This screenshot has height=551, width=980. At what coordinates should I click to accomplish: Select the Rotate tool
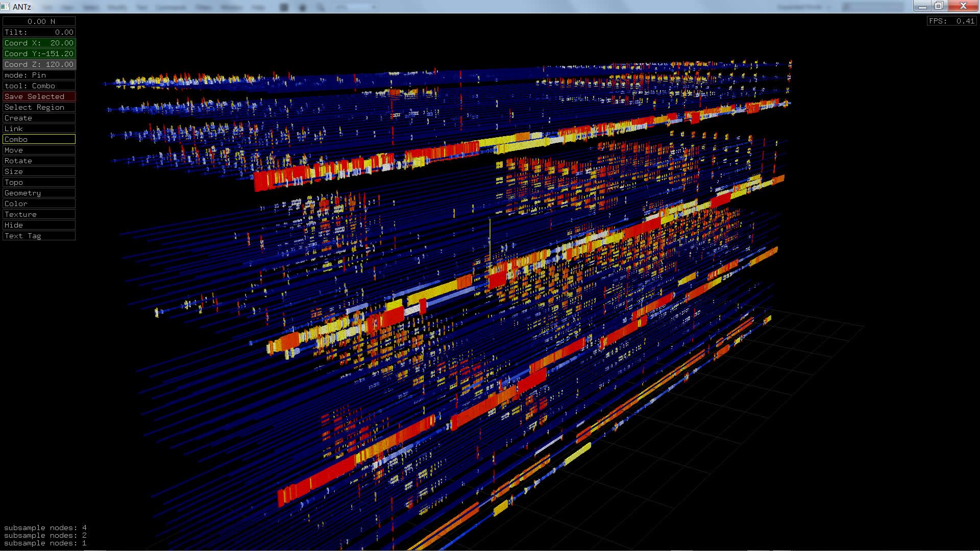pyautogui.click(x=39, y=161)
